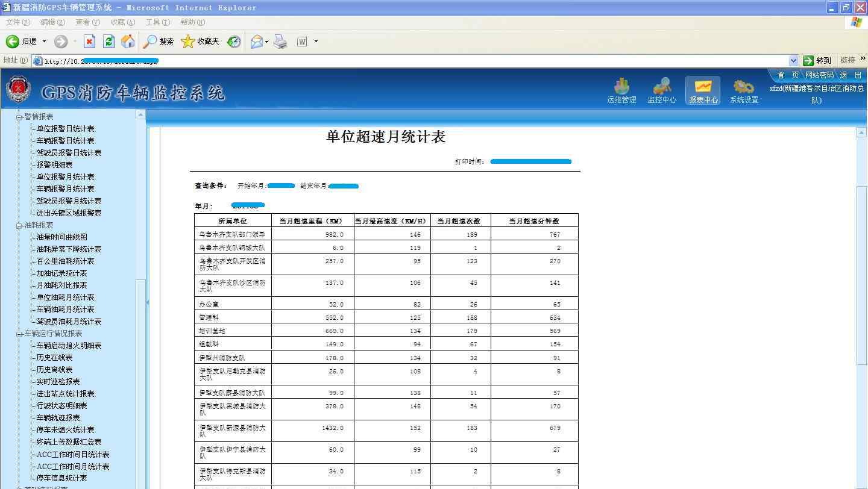Click the 转到 Go button

[x=817, y=60]
